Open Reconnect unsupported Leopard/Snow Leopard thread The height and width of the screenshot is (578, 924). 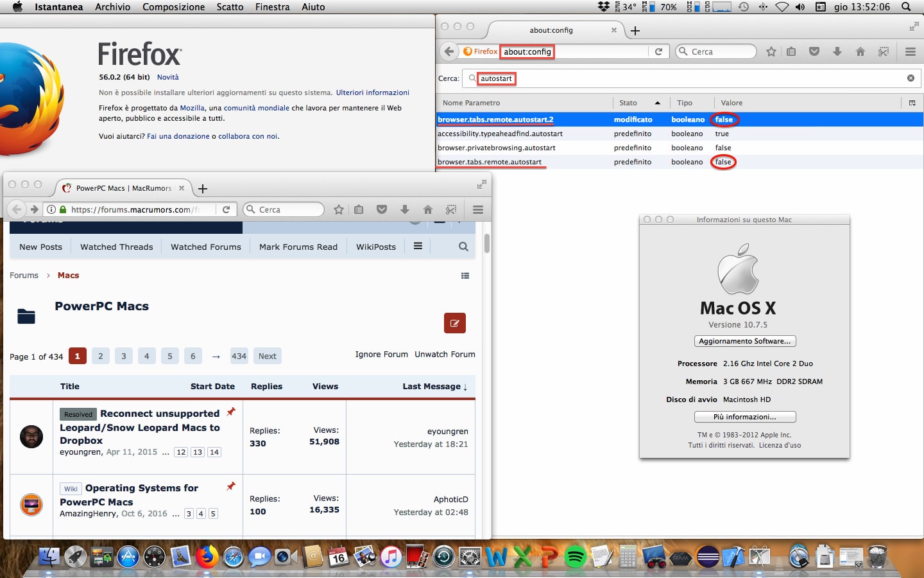coord(140,427)
